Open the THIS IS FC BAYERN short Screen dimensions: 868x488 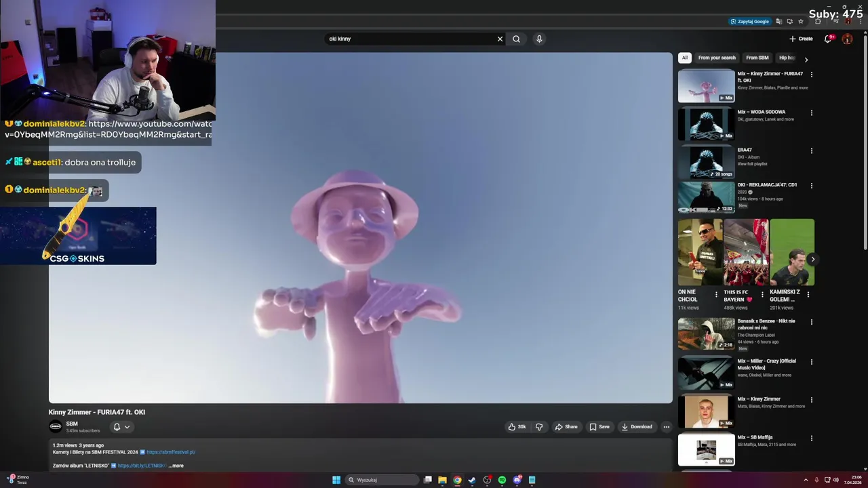[x=746, y=252]
